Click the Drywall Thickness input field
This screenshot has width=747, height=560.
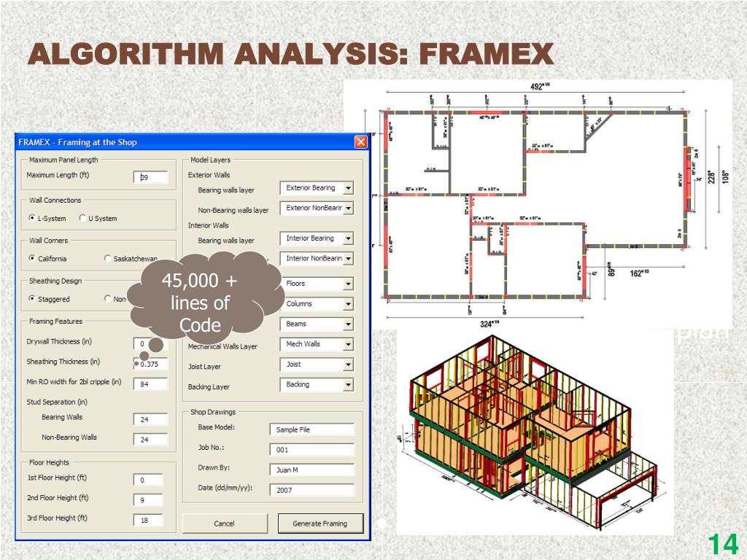tap(150, 344)
